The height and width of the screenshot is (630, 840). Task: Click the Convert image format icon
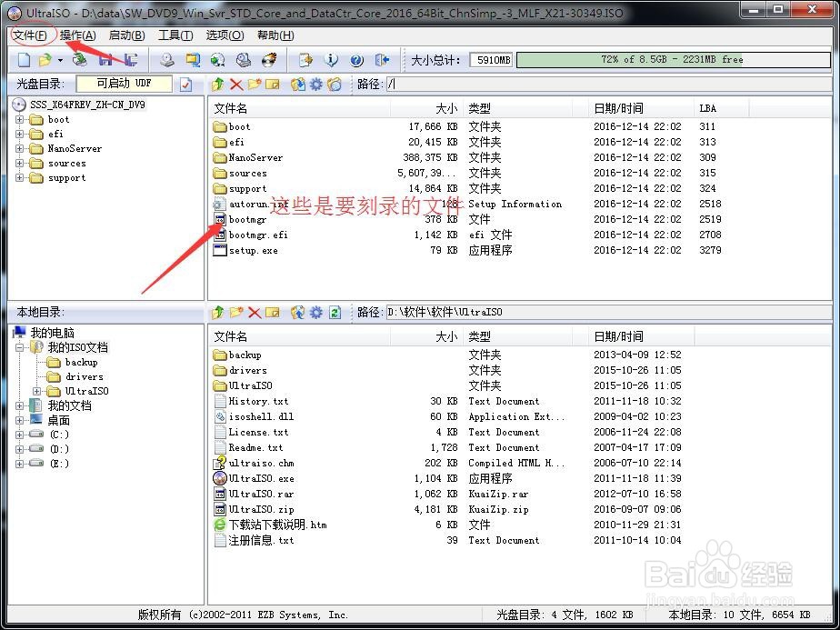pos(193,59)
